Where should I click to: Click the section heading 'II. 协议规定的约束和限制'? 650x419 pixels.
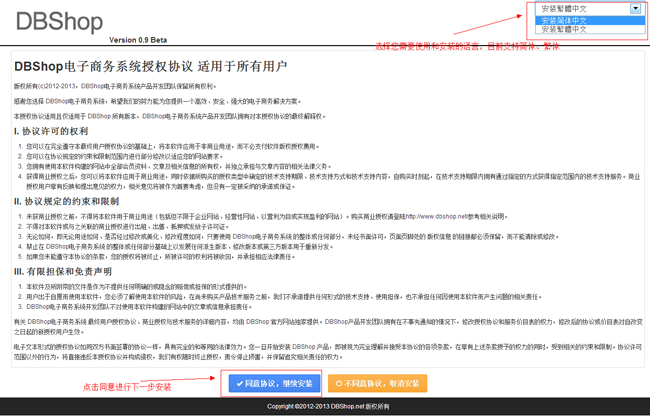tap(66, 201)
